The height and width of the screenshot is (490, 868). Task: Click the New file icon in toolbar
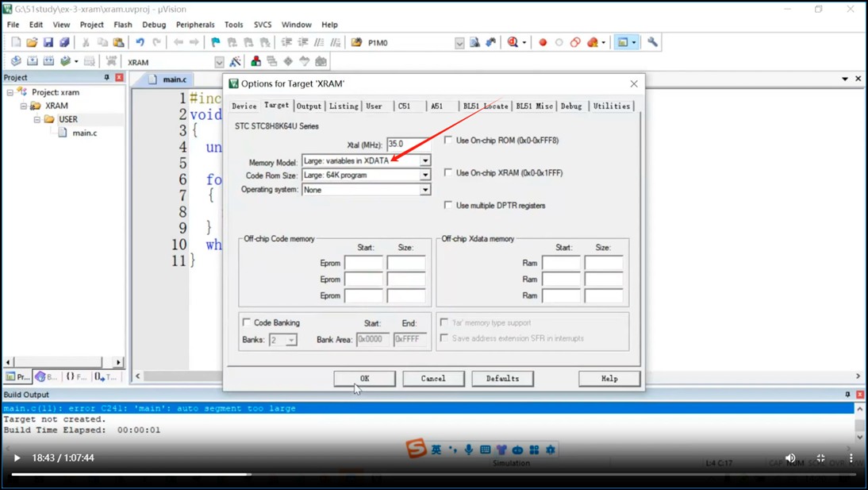(15, 42)
